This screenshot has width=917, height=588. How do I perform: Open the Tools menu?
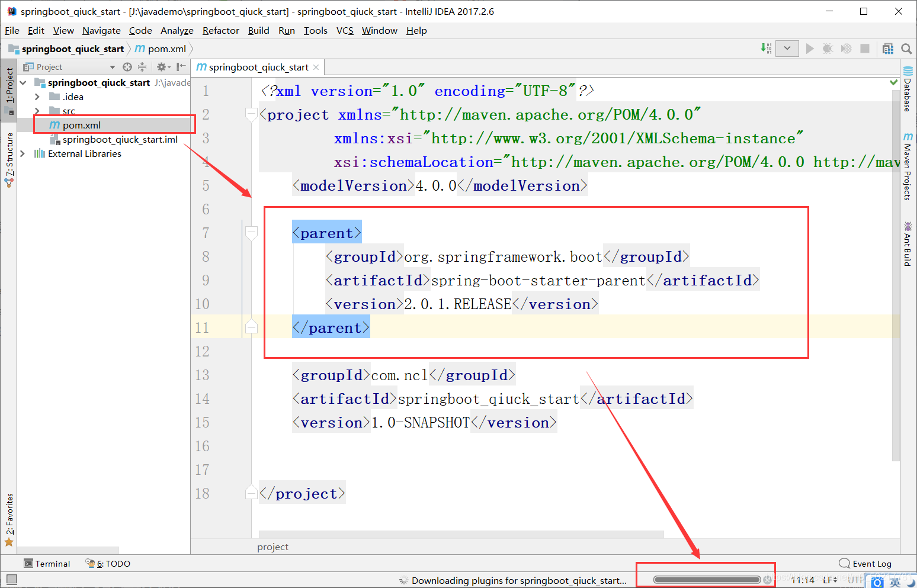pyautogui.click(x=316, y=30)
